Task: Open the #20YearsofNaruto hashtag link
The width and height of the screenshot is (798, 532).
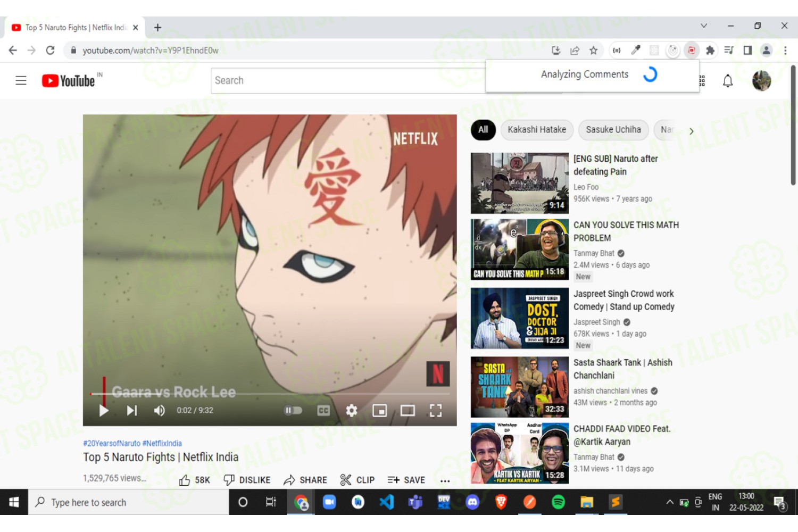Action: click(112, 443)
